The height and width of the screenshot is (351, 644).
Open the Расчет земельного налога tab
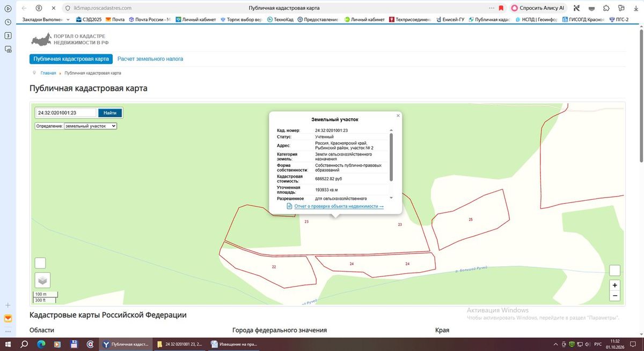click(x=150, y=59)
